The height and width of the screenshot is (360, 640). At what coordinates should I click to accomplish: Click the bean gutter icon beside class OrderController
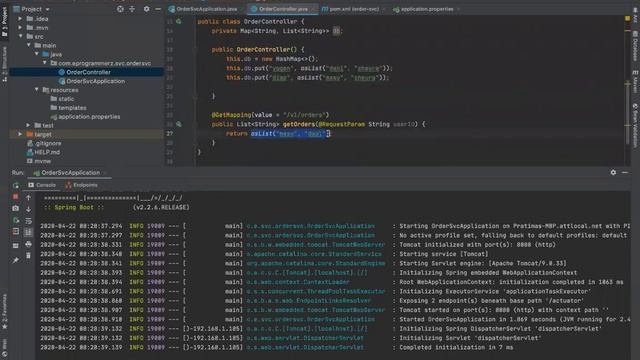coord(179,21)
